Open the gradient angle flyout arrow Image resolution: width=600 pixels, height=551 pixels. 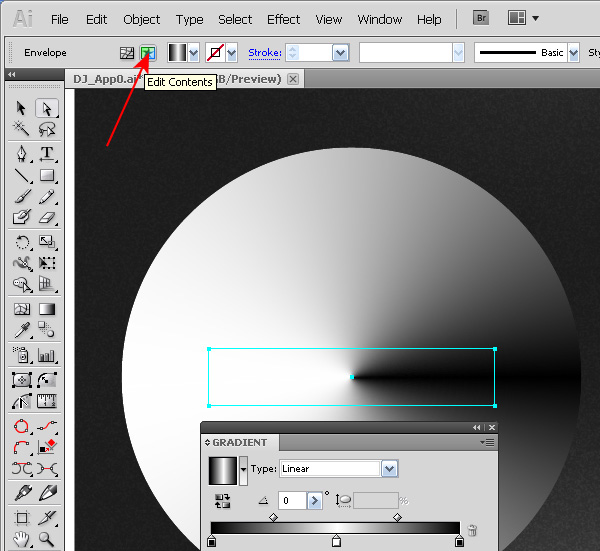click(315, 501)
